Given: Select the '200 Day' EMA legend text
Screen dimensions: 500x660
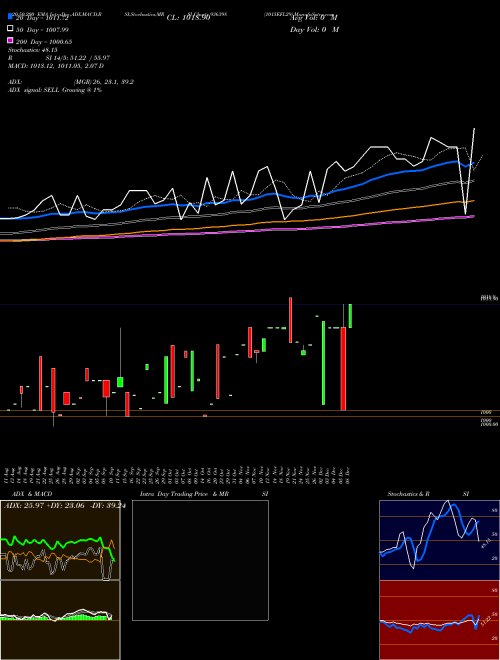Looking at the screenshot, I should [27, 42].
